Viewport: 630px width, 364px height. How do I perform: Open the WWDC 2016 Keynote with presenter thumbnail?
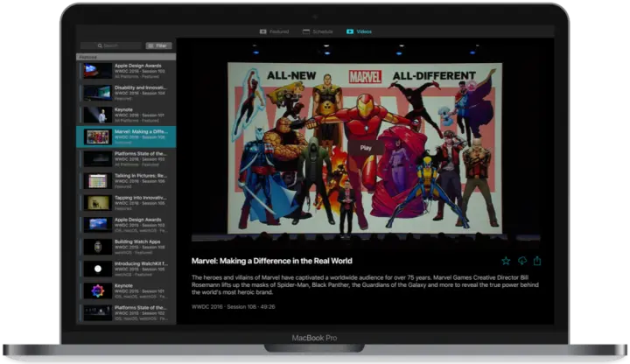pyautogui.click(x=126, y=115)
